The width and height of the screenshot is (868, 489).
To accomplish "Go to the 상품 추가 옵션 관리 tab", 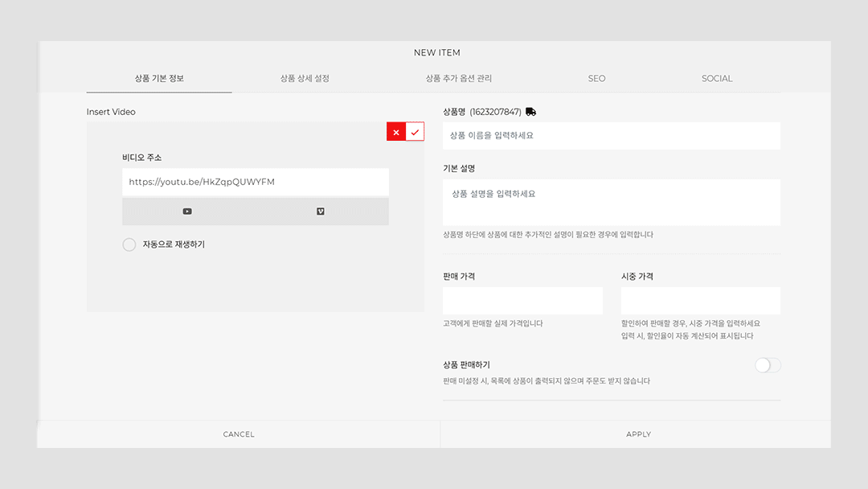I will [458, 79].
